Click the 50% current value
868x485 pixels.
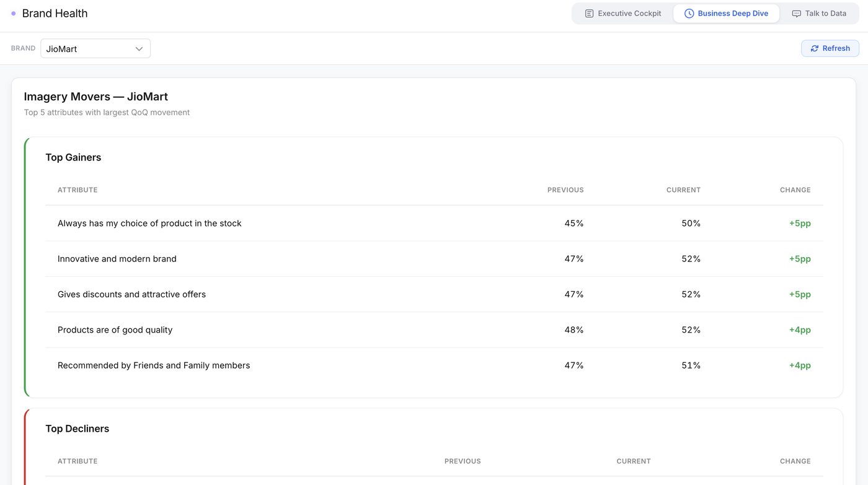coord(691,224)
